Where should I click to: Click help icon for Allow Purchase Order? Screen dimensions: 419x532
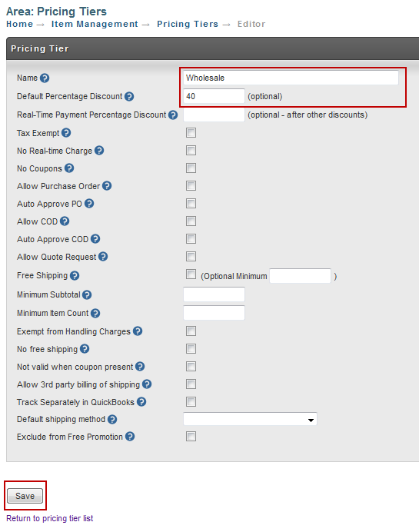pos(107,185)
